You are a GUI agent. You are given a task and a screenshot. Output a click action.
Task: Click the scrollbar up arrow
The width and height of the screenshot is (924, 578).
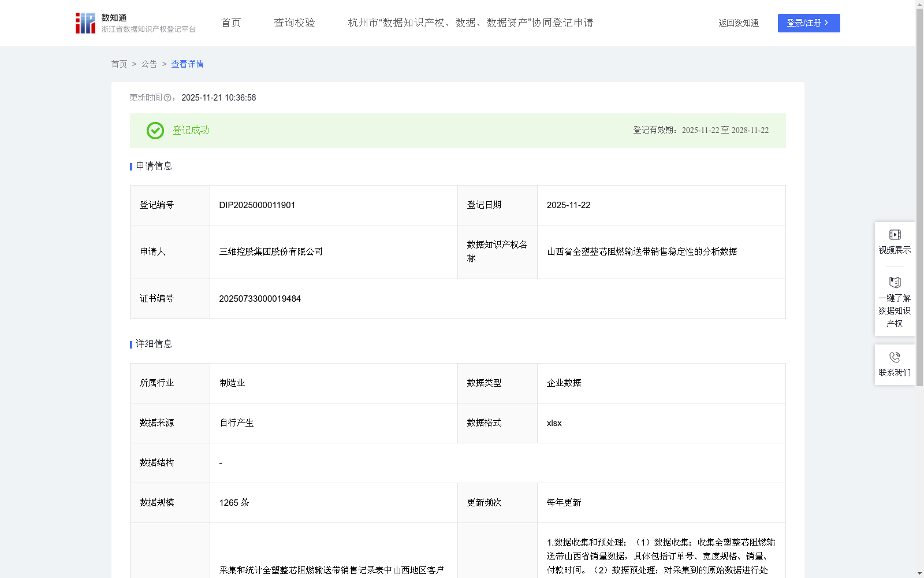[x=919, y=4]
